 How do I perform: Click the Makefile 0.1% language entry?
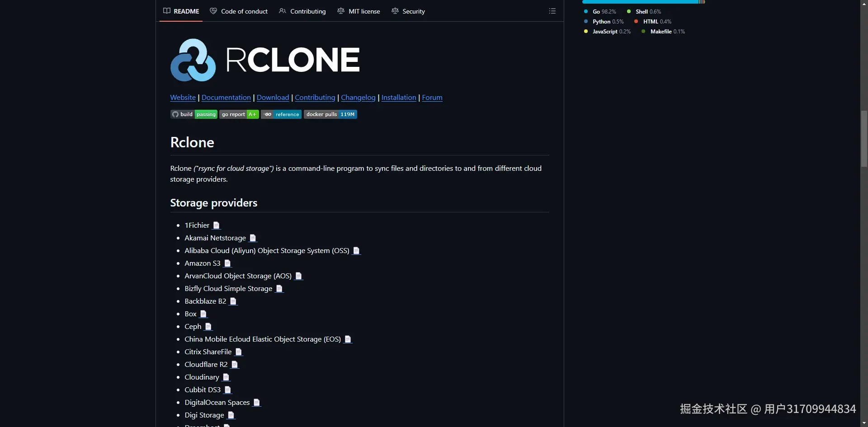pos(663,32)
